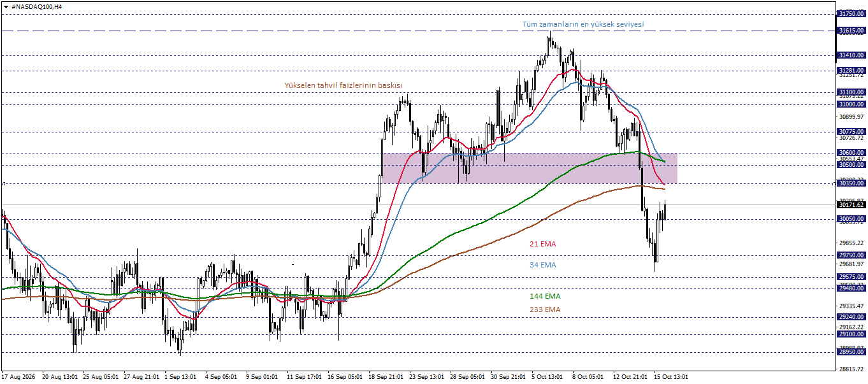This screenshot has width=868, height=384.
Task: Click the 21 EMA legend label
Action: (x=542, y=244)
